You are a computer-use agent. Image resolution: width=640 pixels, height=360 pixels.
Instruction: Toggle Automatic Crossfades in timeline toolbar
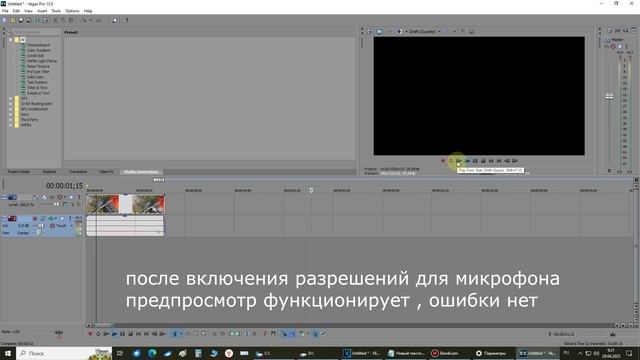coord(292,334)
